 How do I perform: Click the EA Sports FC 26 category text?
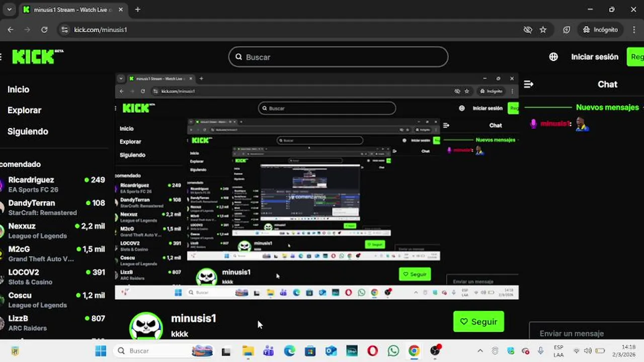(x=33, y=190)
